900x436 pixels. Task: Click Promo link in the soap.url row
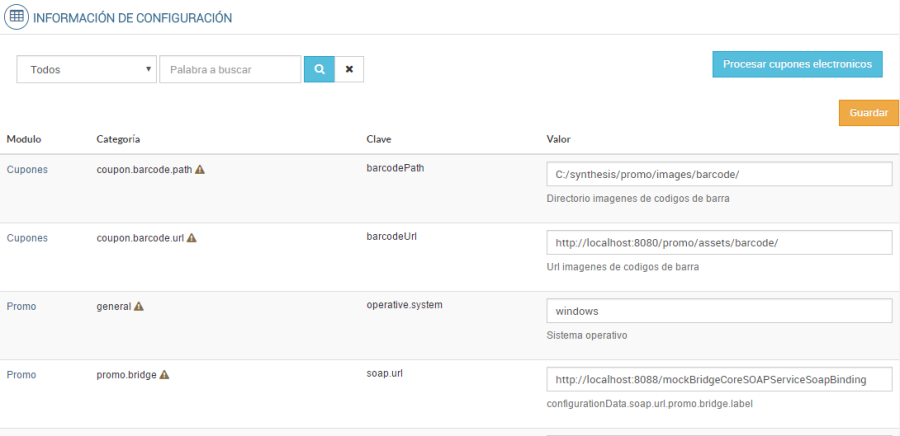21,375
